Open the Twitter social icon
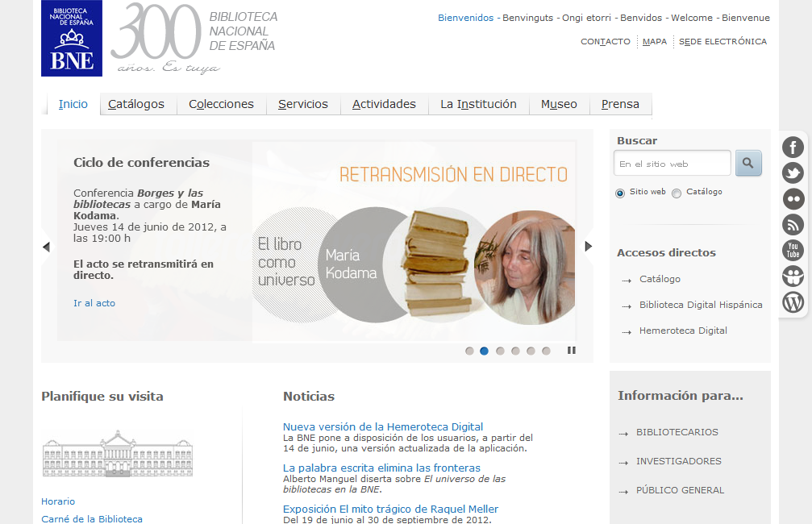The height and width of the screenshot is (524, 812). tap(793, 173)
